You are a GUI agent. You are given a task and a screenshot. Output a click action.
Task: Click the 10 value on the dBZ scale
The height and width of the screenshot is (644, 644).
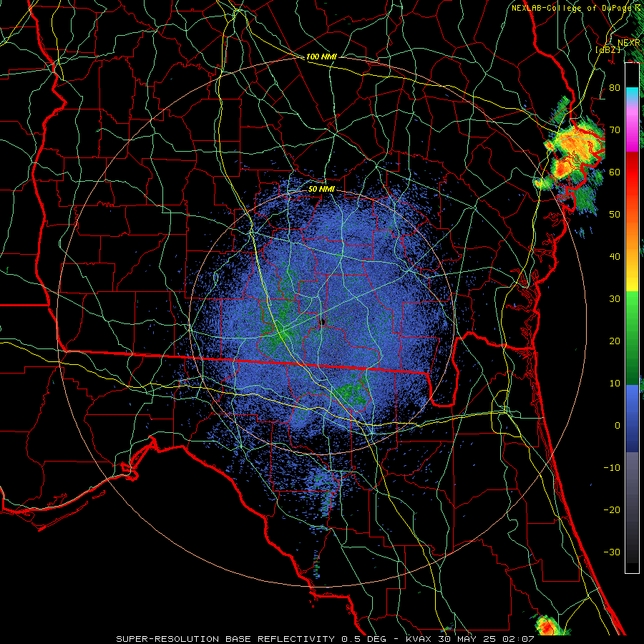pyautogui.click(x=615, y=384)
